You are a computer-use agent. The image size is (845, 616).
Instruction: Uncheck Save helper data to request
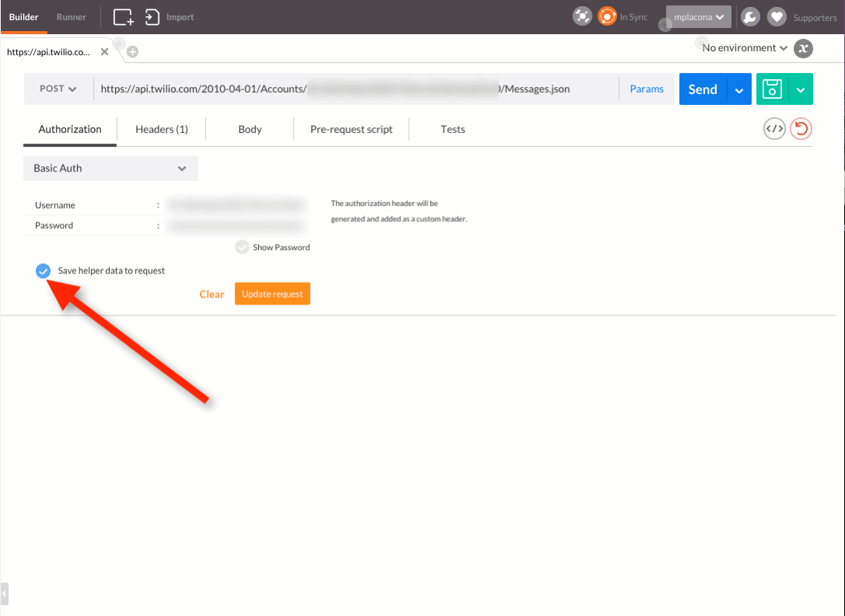tap(43, 271)
